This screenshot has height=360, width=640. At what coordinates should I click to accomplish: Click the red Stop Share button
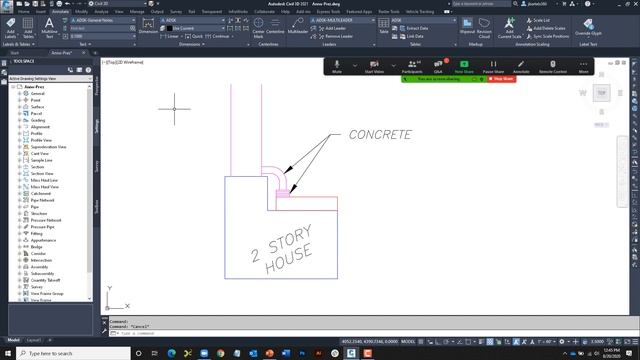pos(502,79)
